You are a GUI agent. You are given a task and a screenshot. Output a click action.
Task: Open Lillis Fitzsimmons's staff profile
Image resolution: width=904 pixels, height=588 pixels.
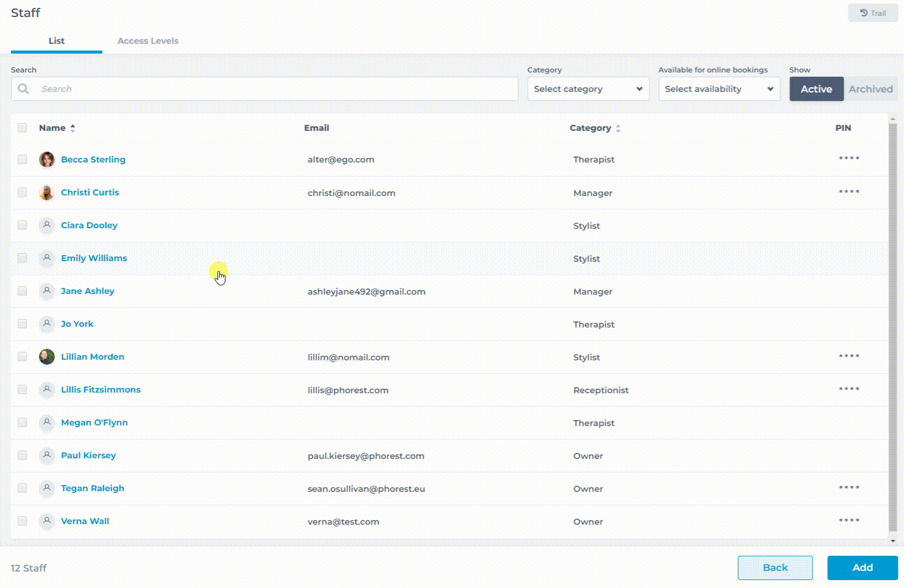coord(101,390)
